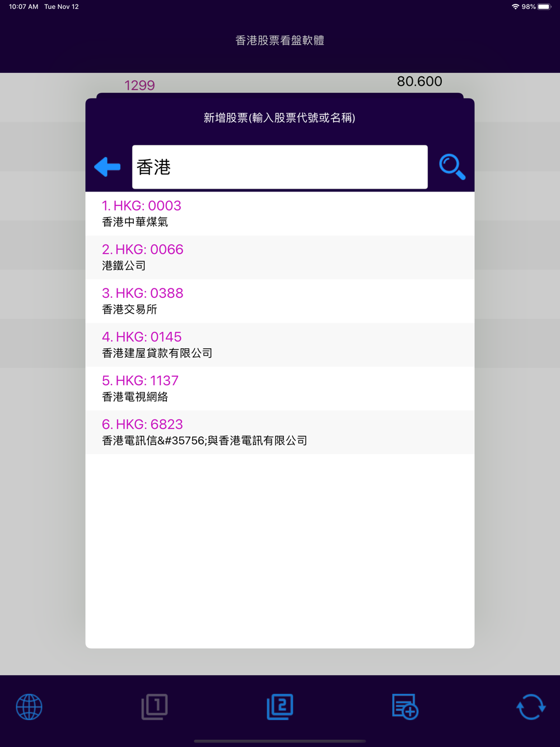
Task: Select result 5. HKG: 1137 香港電視網絡
Action: pos(280,389)
